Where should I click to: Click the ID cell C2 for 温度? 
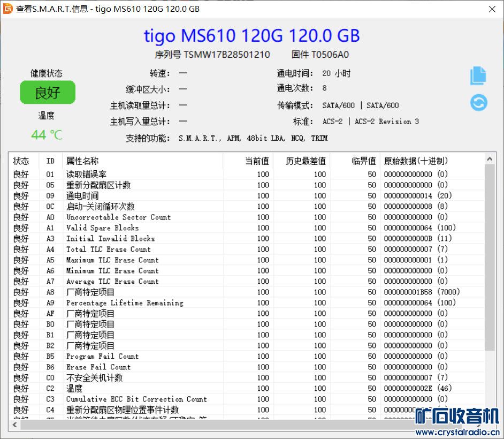[50, 389]
